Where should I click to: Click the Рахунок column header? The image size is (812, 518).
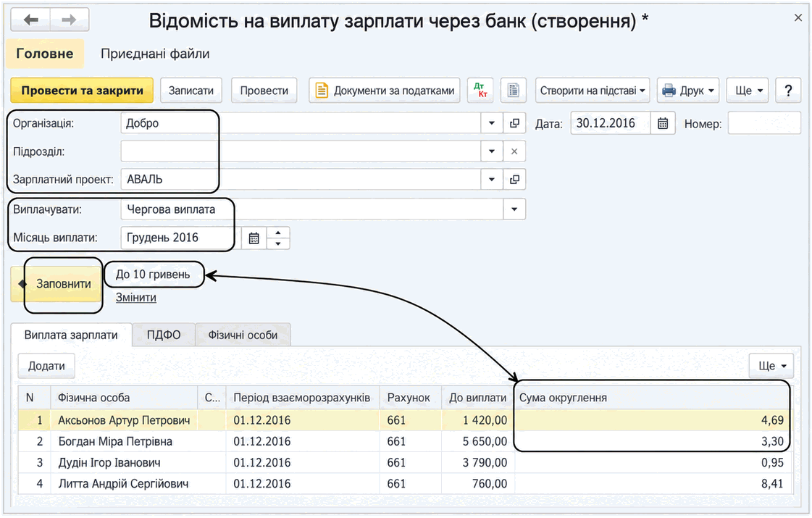(410, 398)
